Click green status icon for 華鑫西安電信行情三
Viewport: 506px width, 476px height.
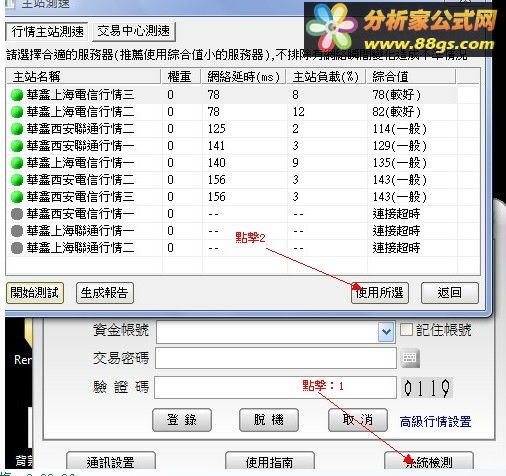coord(17,197)
